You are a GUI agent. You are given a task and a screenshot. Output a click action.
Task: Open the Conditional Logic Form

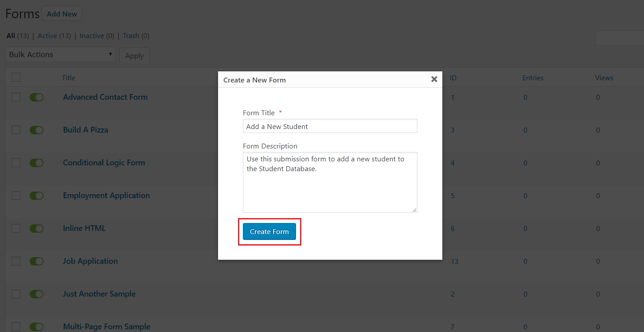104,163
